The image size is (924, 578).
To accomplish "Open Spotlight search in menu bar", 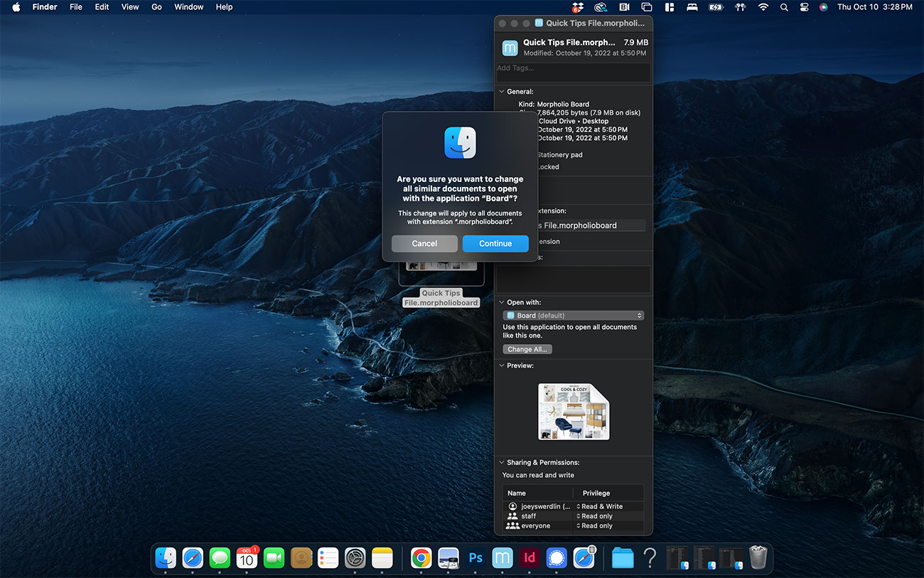I will point(784,7).
